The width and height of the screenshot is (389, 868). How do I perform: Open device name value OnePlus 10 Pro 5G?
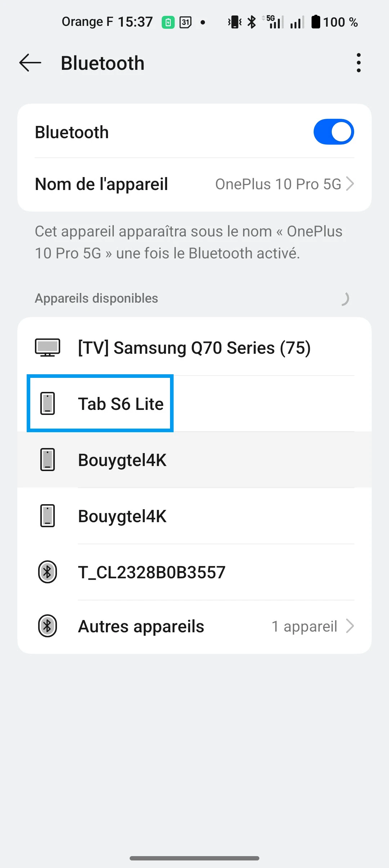(x=278, y=184)
